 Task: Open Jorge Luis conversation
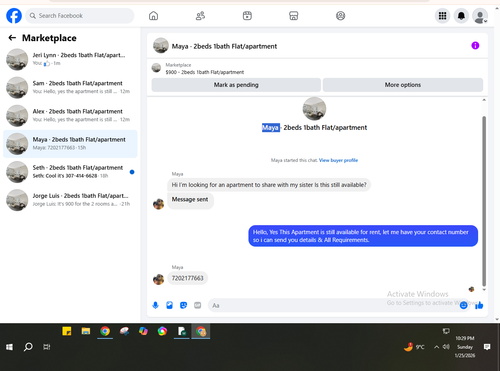tap(70, 200)
